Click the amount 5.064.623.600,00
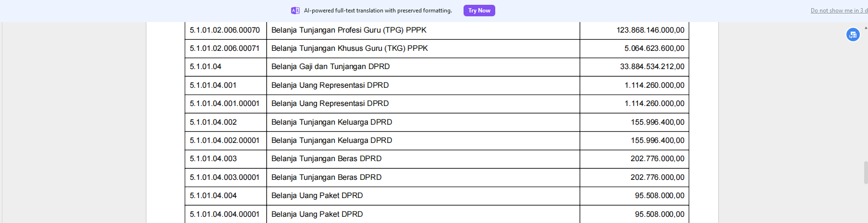The height and width of the screenshot is (223, 868). pyautogui.click(x=654, y=48)
